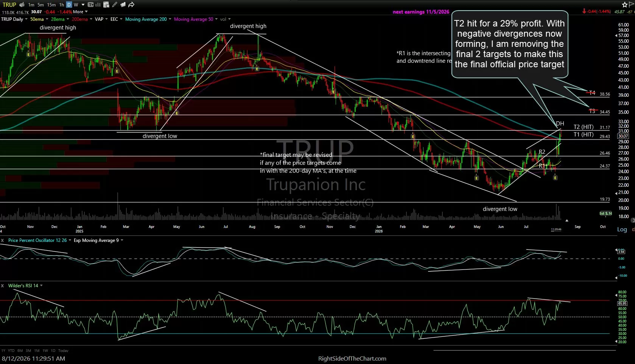The image size is (635, 364).
Task: Switch chart to 15m timeframe
Action: (51, 5)
